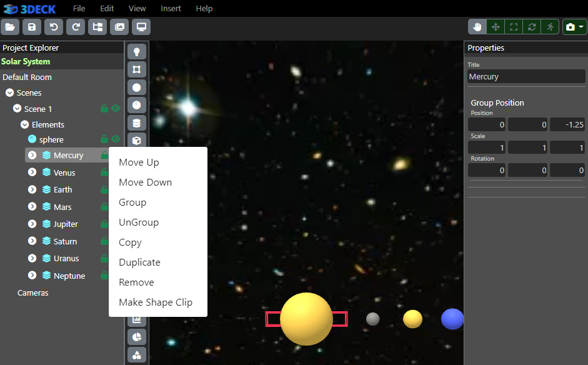
Task: Click the light bulb tool in sidebar
Action: click(136, 52)
